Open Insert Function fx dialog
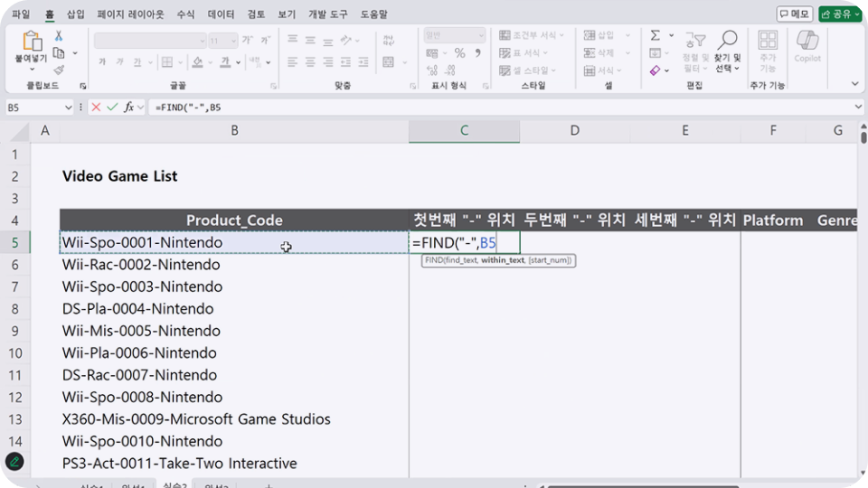The height and width of the screenshot is (488, 868). 128,107
